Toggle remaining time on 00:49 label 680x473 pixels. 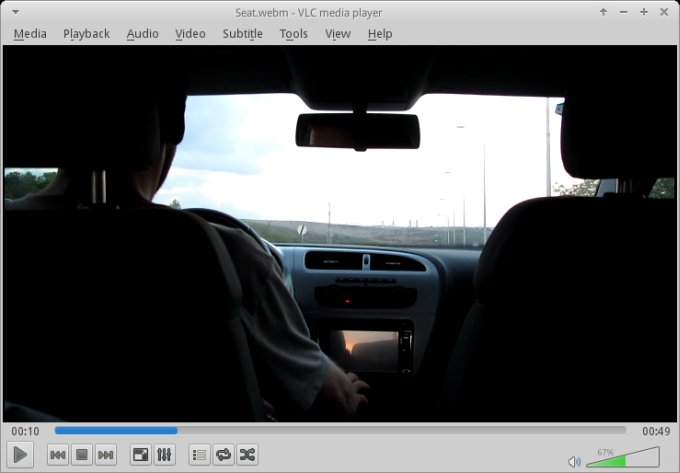point(656,431)
